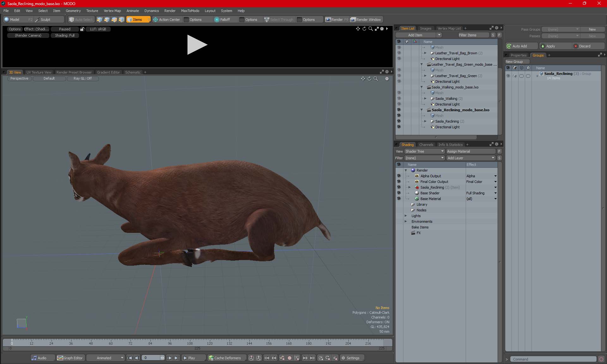Click the Play button in timeline
607x364 pixels.
pos(193,358)
